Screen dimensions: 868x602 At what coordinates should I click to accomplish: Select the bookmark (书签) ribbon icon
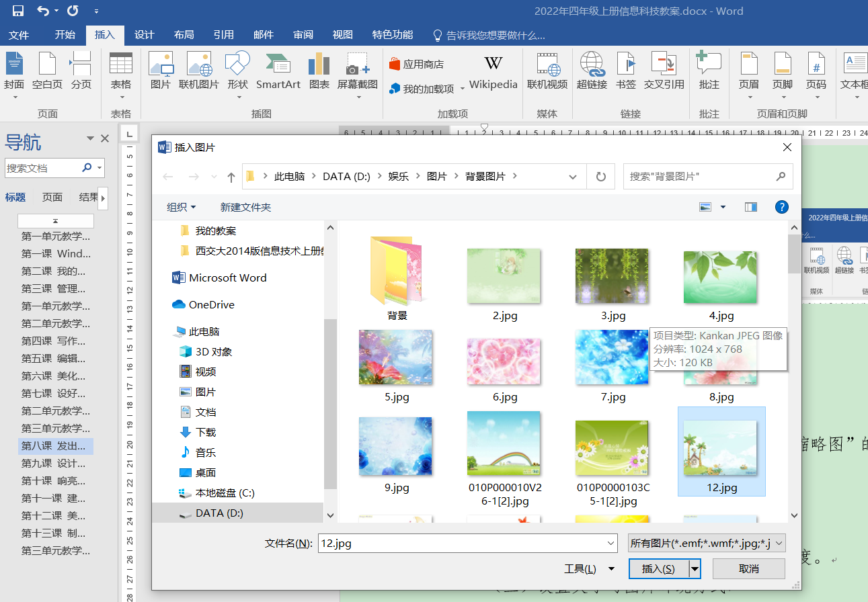(625, 71)
